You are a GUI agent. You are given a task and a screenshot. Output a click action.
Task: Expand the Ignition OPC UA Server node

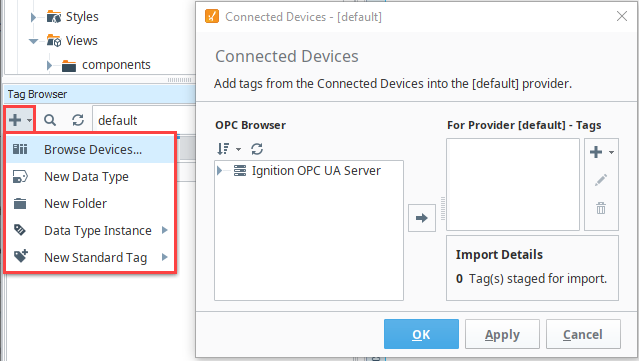220,170
